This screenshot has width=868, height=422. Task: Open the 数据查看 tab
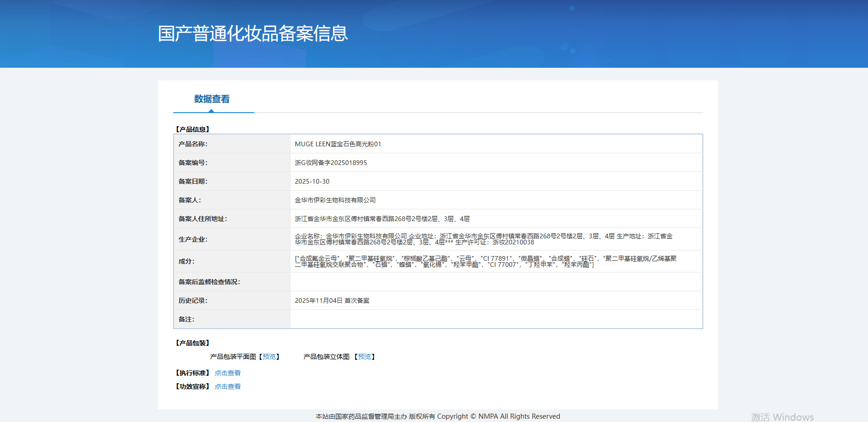point(212,99)
